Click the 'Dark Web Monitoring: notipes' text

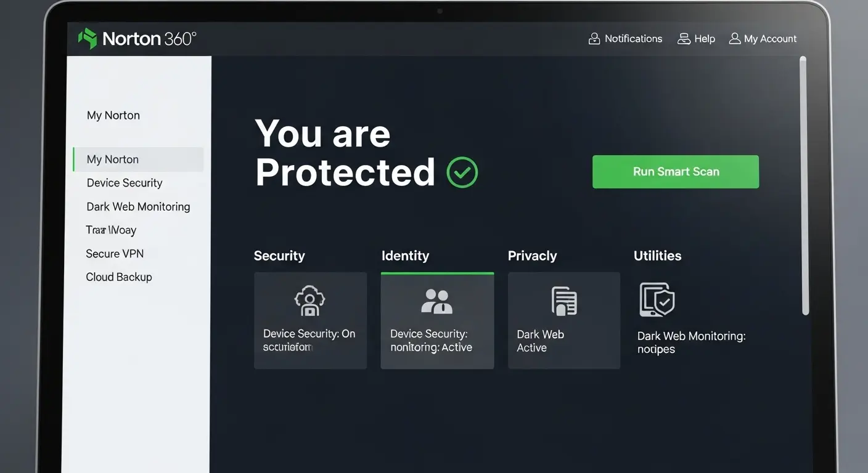tap(692, 343)
